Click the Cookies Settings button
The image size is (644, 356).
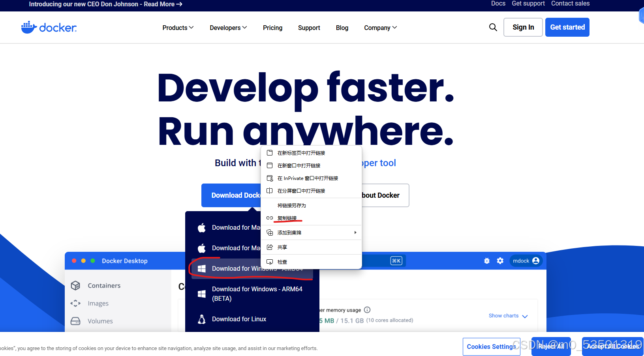pos(492,347)
